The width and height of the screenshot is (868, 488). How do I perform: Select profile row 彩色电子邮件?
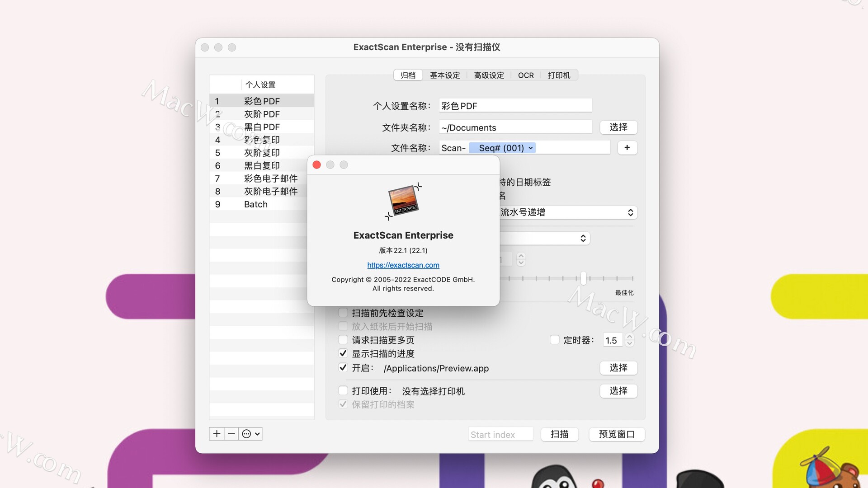click(x=259, y=178)
